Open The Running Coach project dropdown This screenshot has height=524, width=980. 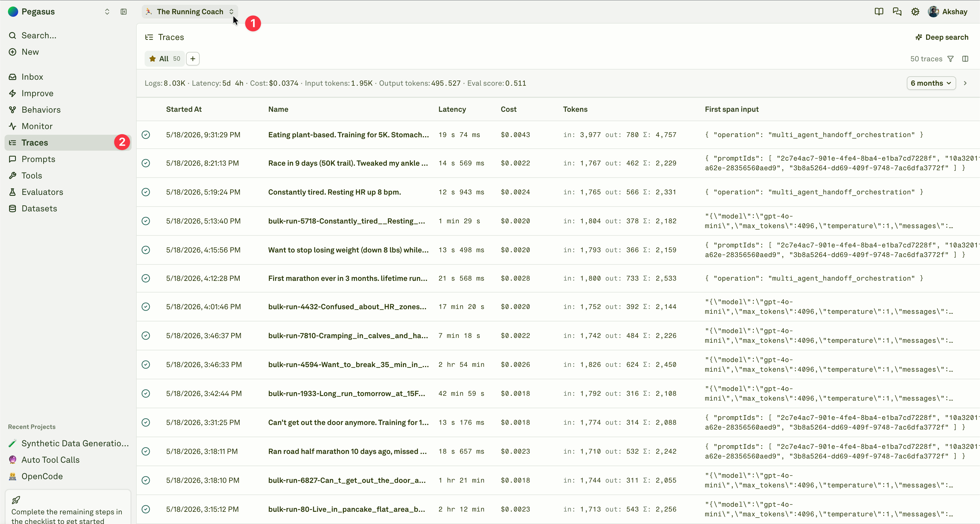click(x=190, y=12)
